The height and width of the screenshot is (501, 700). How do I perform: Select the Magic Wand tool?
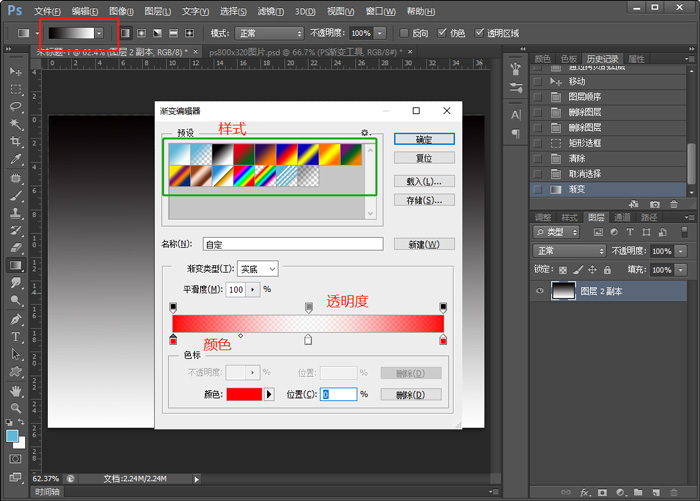(16, 124)
